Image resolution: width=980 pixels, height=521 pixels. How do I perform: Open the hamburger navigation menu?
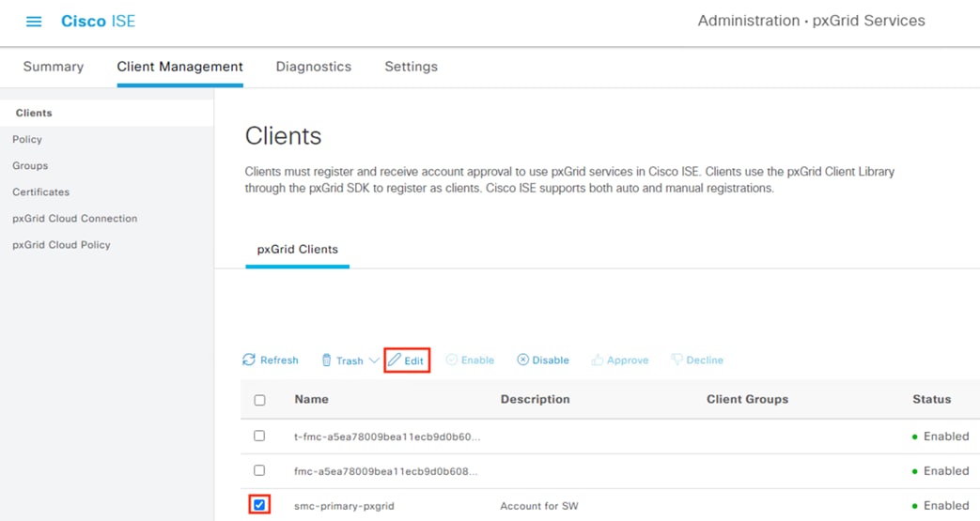point(34,22)
